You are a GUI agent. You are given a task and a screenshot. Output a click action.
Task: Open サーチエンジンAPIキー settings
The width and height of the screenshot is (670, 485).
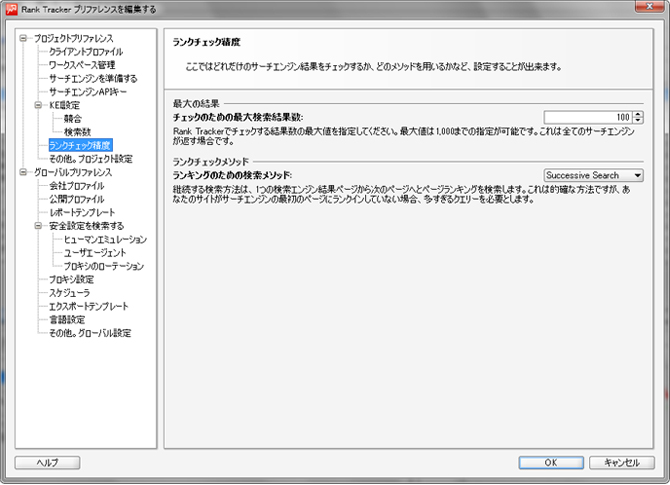[88, 92]
